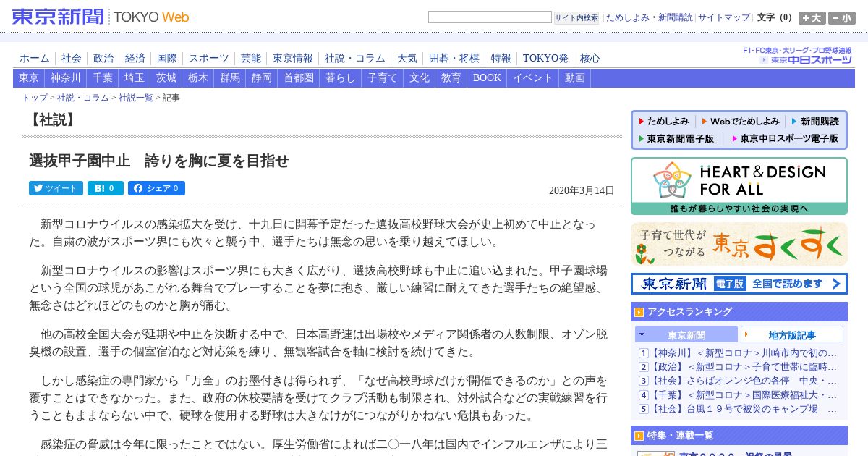Open ranking 2 政治 子育て世帯 article

pyautogui.click(x=744, y=367)
